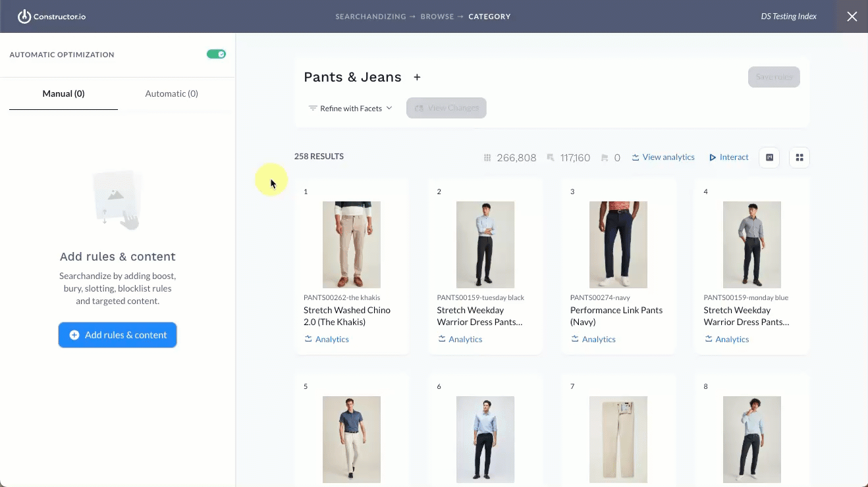Click product 4 monday blue thumbnail
This screenshot has height=487, width=868.
[752, 245]
